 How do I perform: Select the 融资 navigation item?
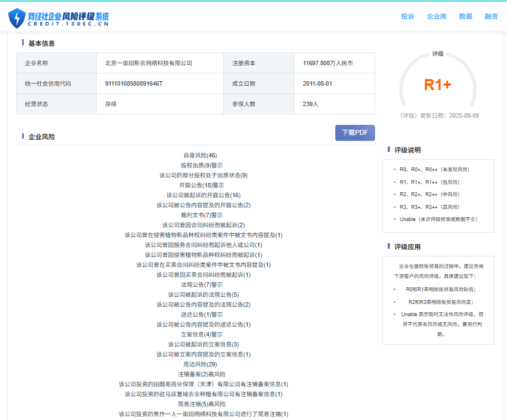click(491, 17)
